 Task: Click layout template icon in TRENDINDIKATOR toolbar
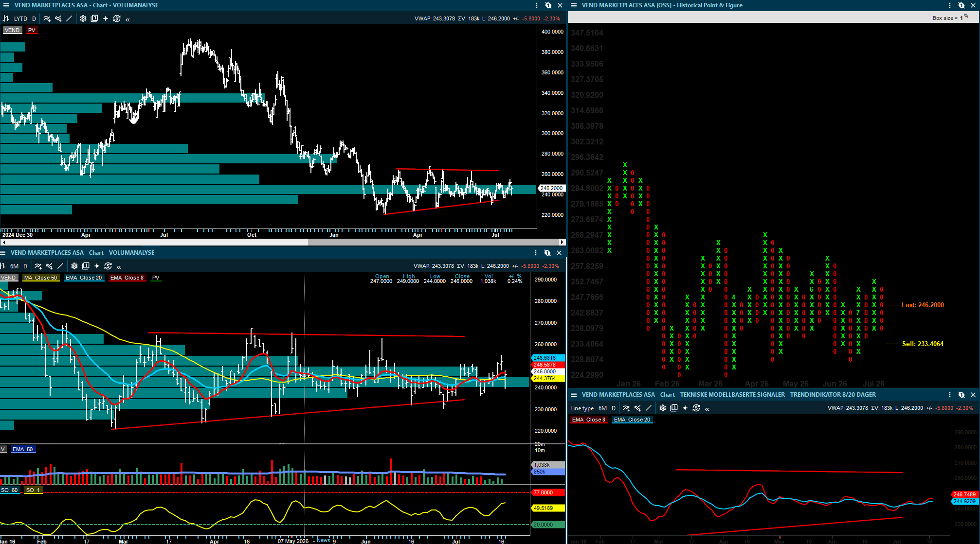point(674,408)
